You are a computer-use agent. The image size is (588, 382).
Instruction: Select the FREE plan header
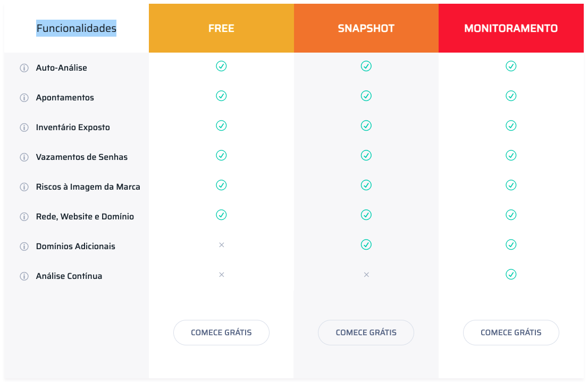(221, 28)
